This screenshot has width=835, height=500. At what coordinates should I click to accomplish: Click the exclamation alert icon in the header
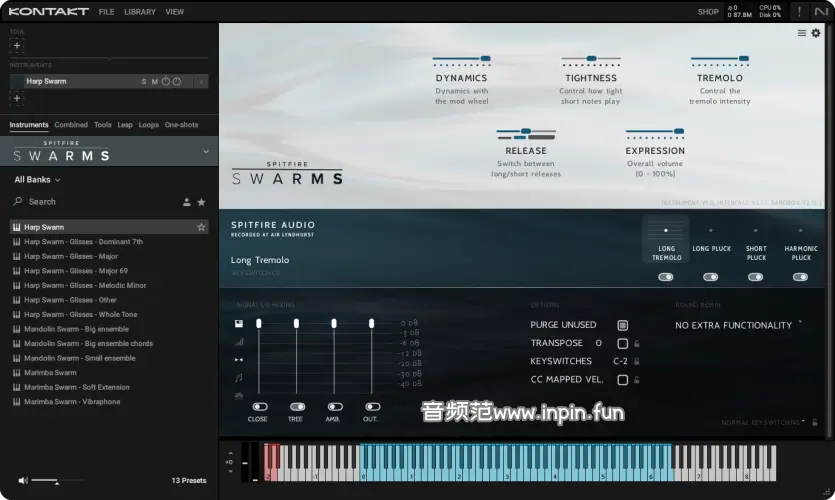[x=799, y=11]
